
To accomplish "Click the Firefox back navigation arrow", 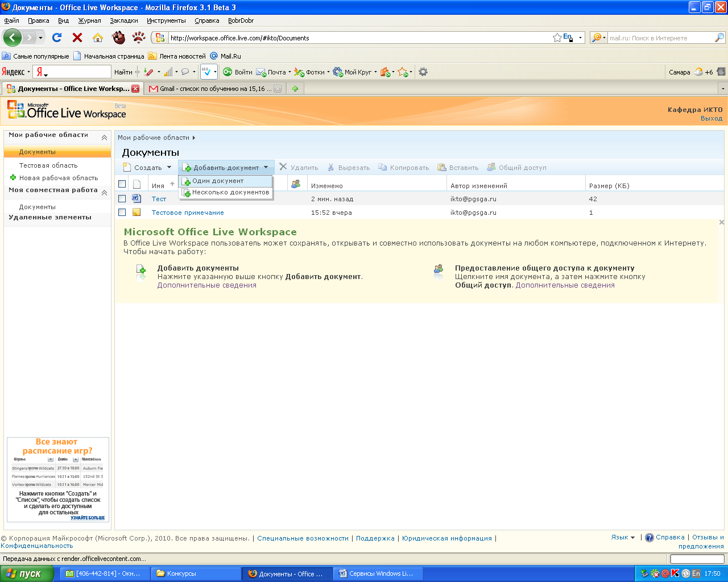I will coord(12,38).
